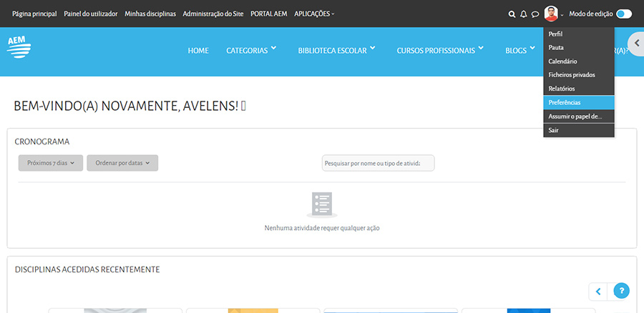
Task: Click the previous arrow in recent courses
Action: tap(598, 291)
